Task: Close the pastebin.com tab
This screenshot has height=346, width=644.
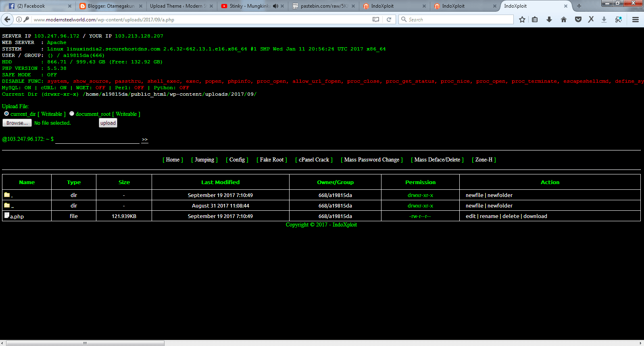Action: pyautogui.click(x=353, y=6)
